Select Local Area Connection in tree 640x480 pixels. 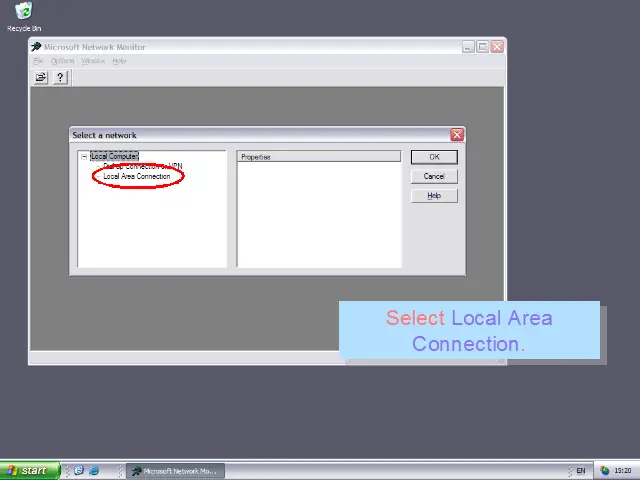137,176
